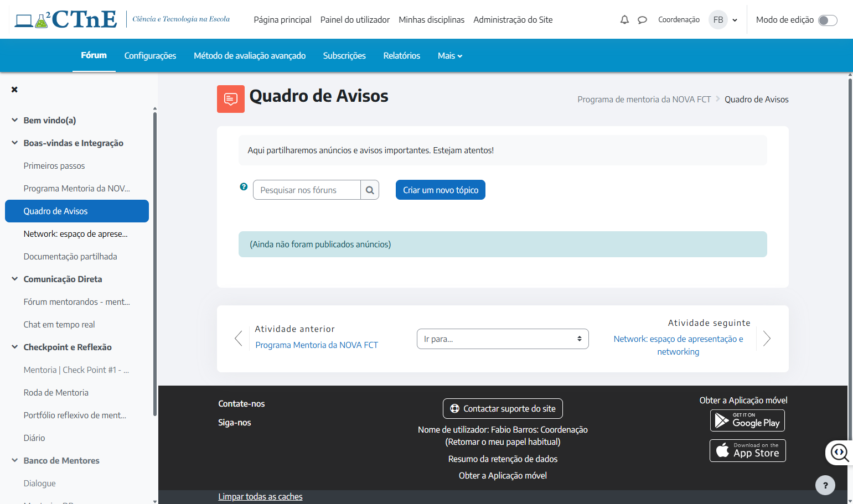Switch to the Subscrições tab
The height and width of the screenshot is (504, 853).
[344, 56]
